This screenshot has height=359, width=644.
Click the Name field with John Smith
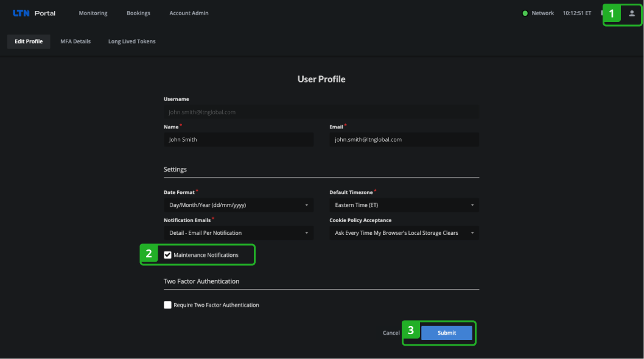click(x=239, y=140)
